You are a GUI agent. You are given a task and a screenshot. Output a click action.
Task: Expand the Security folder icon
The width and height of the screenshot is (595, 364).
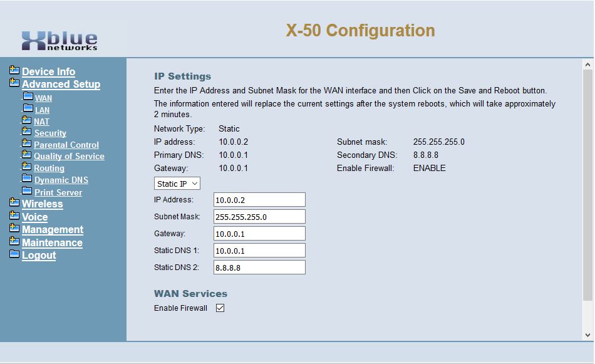(x=27, y=132)
